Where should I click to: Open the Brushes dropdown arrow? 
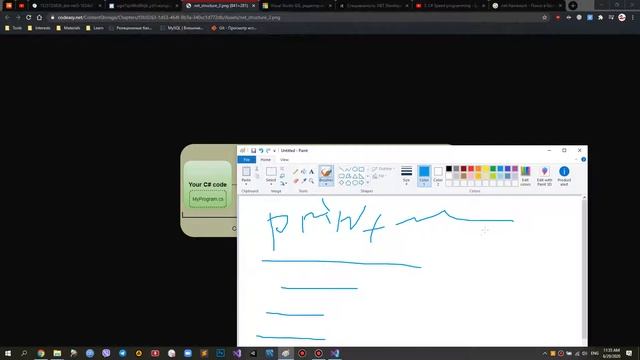point(326,184)
